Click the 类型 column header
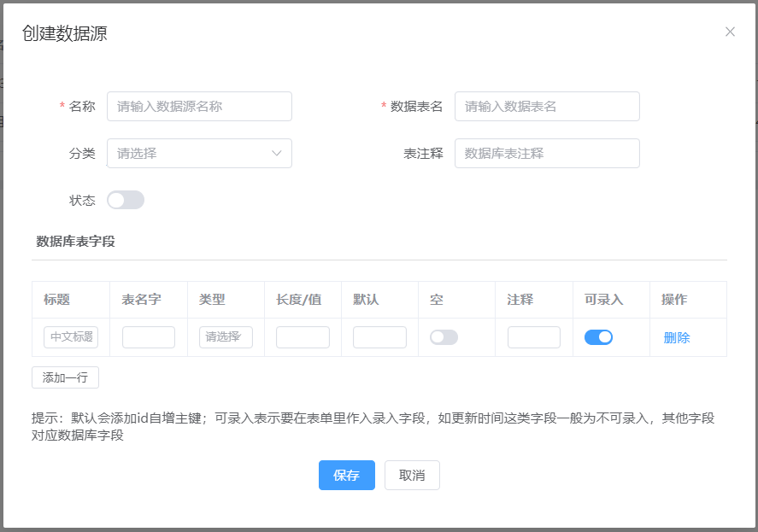Screen dimensions: 758x532 (212, 300)
